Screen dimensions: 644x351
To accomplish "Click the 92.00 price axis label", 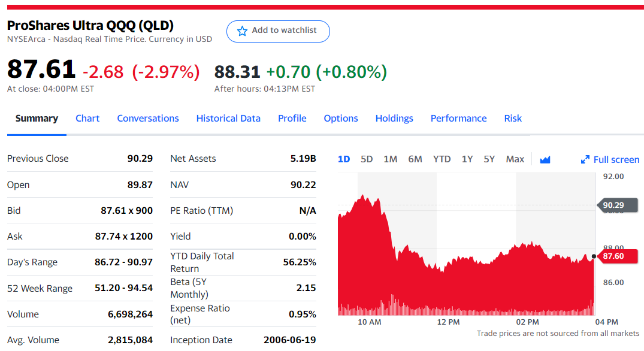I will tap(613, 177).
